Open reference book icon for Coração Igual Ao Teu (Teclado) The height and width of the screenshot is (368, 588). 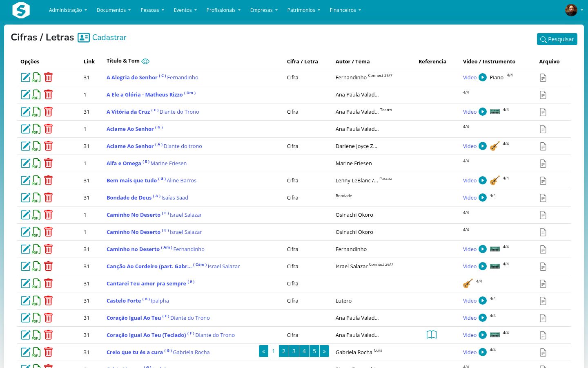coord(432,335)
